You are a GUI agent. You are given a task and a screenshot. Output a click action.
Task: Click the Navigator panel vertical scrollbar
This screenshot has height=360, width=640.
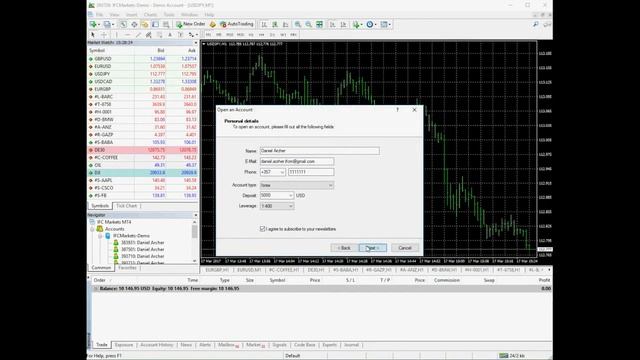point(195,242)
